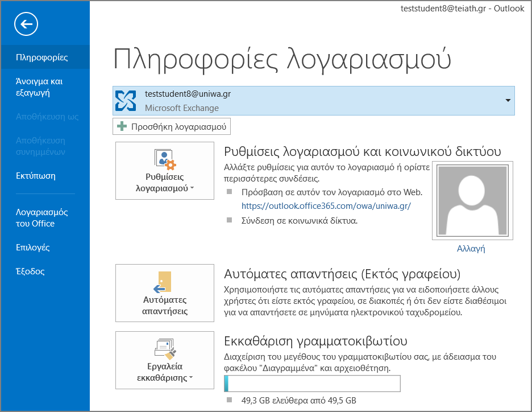
Task: Click the Εκκαθάριση γραμματοκιβωτίου heading
Action: [315, 341]
